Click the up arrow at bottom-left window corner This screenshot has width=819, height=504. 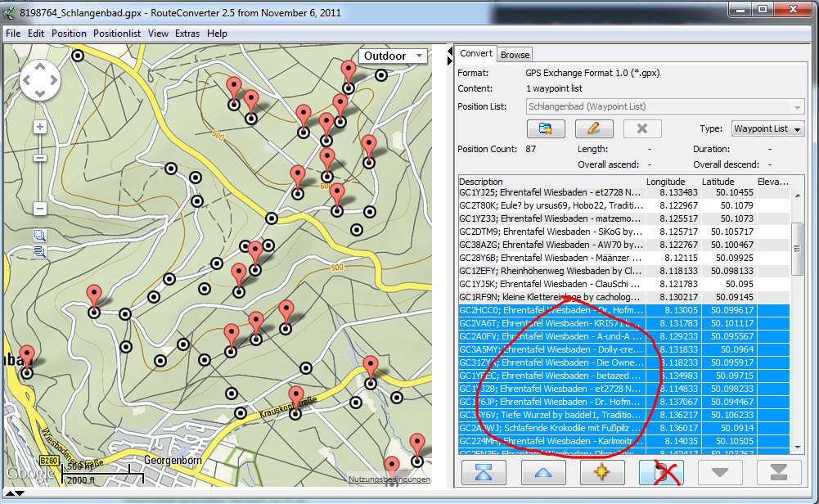9,493
